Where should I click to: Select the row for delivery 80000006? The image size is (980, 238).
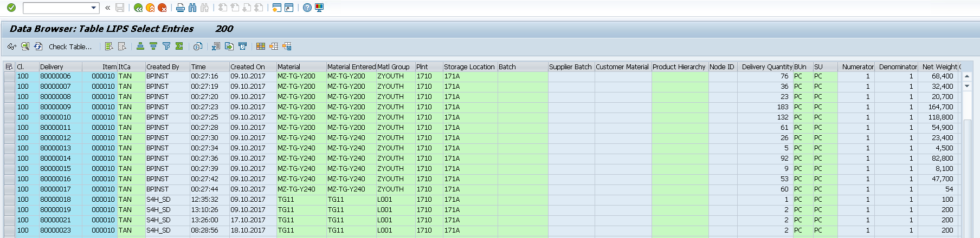(9, 76)
